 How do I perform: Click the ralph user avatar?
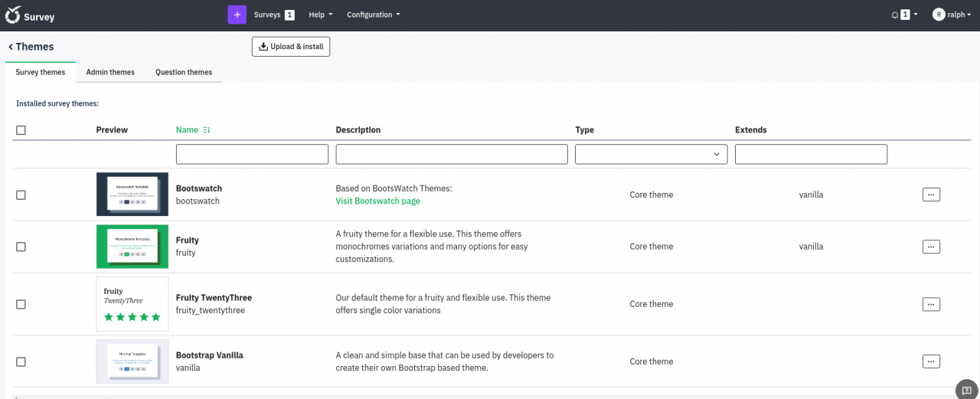(939, 15)
